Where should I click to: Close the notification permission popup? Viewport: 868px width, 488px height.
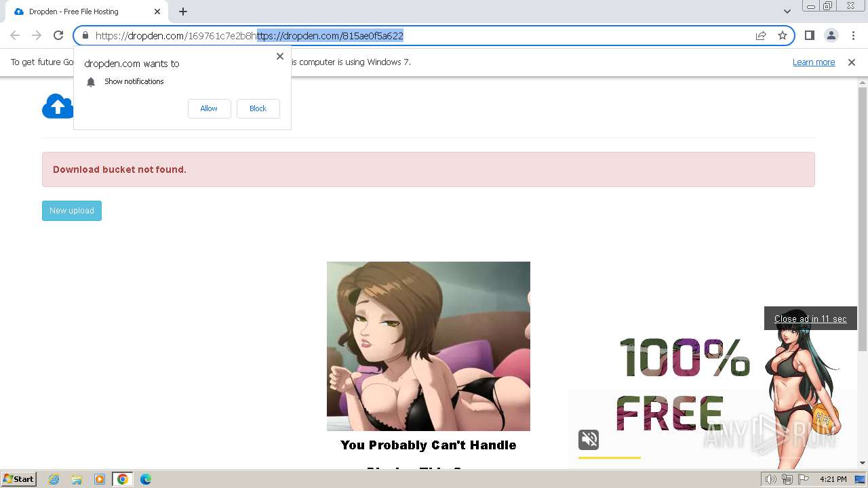(280, 56)
